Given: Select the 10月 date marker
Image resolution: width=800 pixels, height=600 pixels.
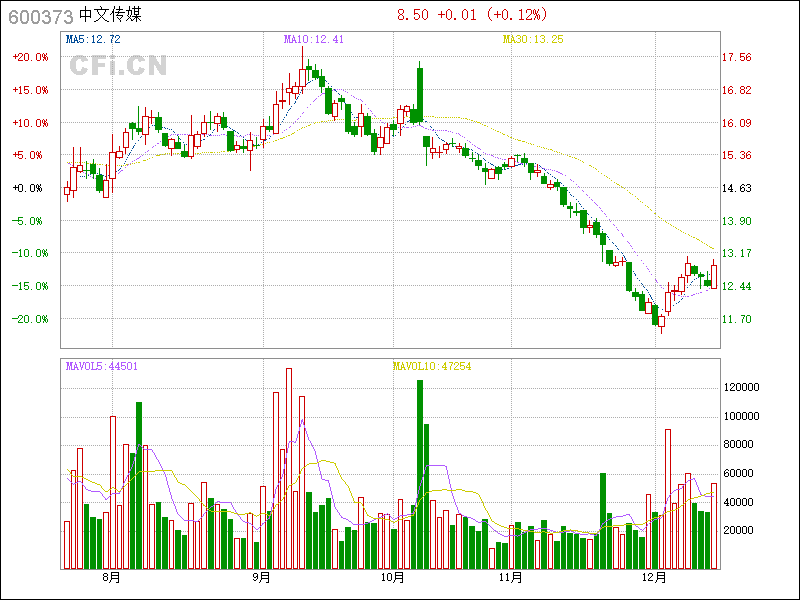Looking at the screenshot, I should tap(394, 578).
